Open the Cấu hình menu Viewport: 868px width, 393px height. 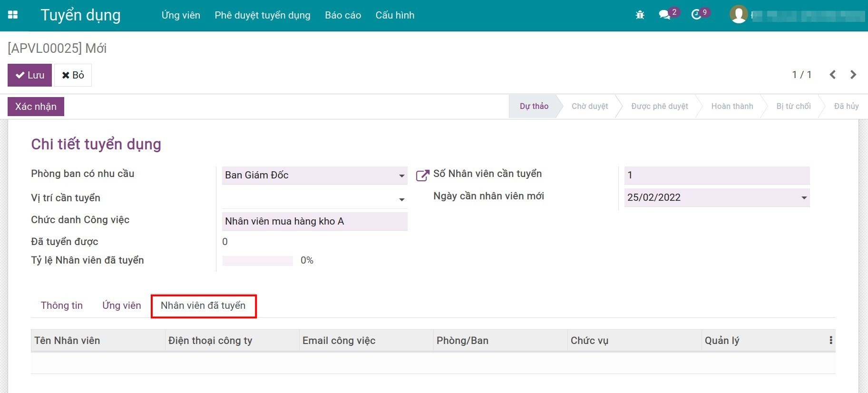[395, 15]
